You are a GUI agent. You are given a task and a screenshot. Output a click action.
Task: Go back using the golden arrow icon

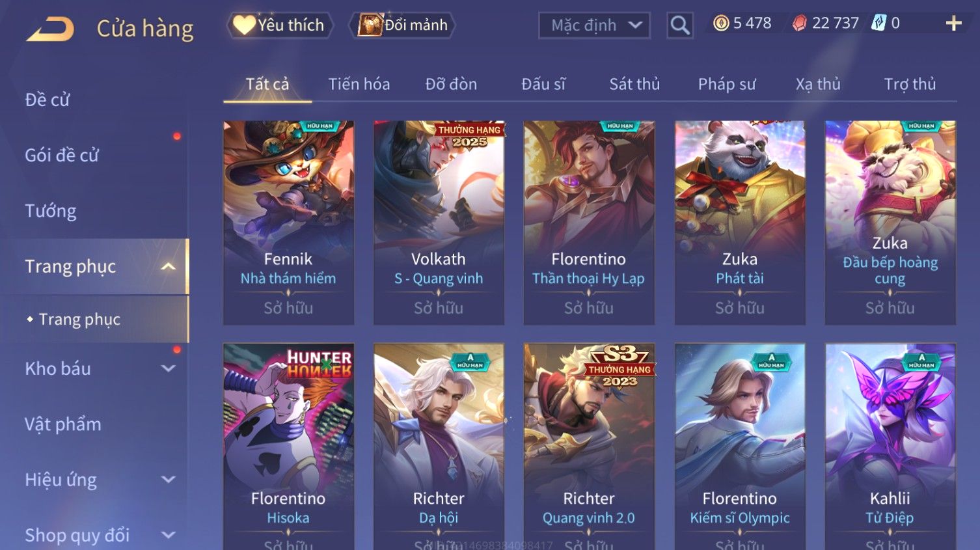click(50, 29)
